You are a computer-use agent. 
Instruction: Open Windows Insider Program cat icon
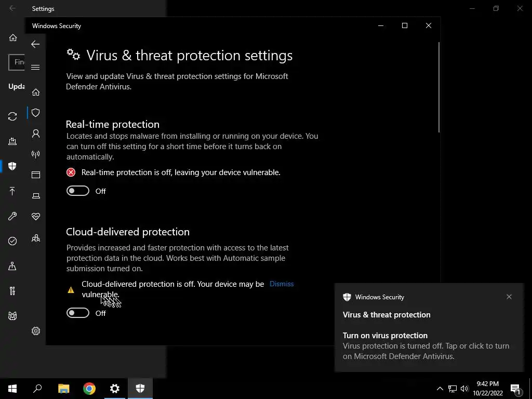click(x=12, y=316)
